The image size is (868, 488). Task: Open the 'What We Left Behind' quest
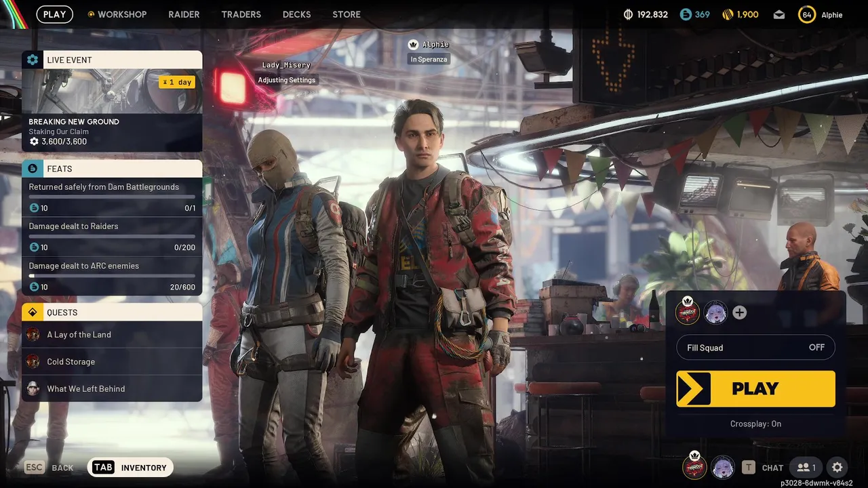click(112, 389)
